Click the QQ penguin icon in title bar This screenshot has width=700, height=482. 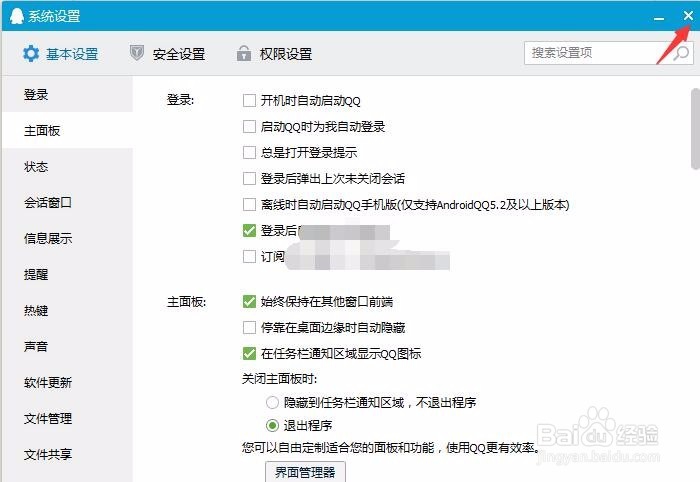pyautogui.click(x=17, y=16)
